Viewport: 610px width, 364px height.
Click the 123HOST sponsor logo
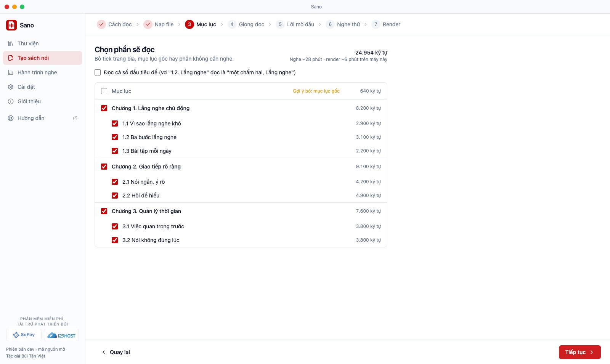61,335
